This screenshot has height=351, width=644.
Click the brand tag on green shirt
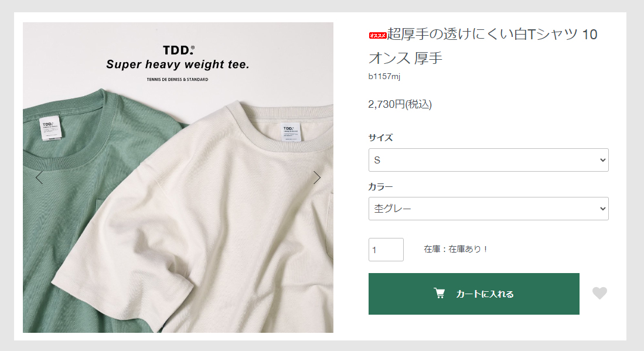pos(50,128)
